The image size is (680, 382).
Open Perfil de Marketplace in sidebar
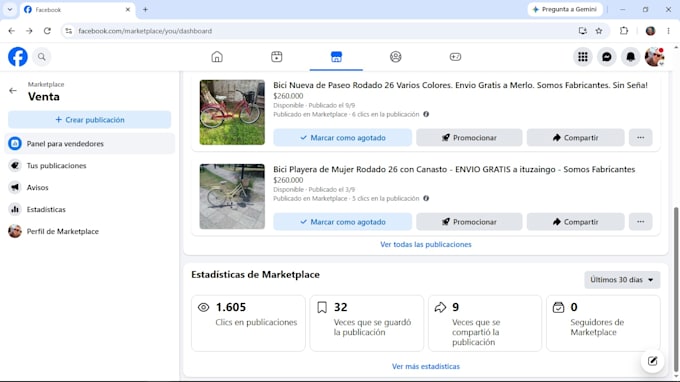click(x=90, y=232)
